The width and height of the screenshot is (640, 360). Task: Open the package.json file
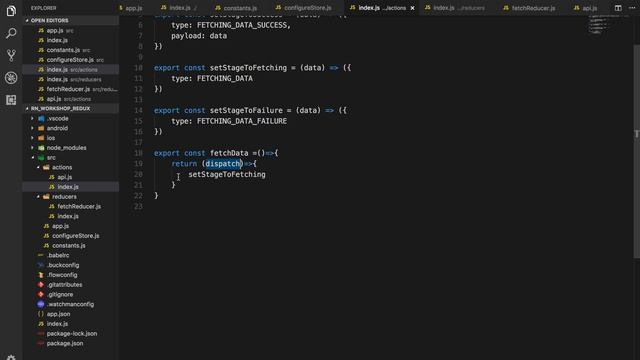coord(71,344)
